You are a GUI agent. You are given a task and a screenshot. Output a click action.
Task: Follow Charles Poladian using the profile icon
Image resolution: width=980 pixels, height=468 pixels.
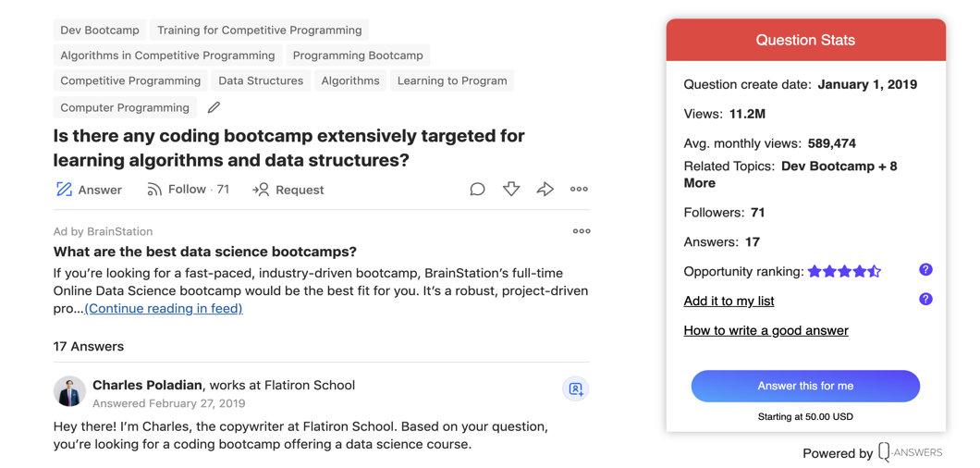[x=575, y=389]
